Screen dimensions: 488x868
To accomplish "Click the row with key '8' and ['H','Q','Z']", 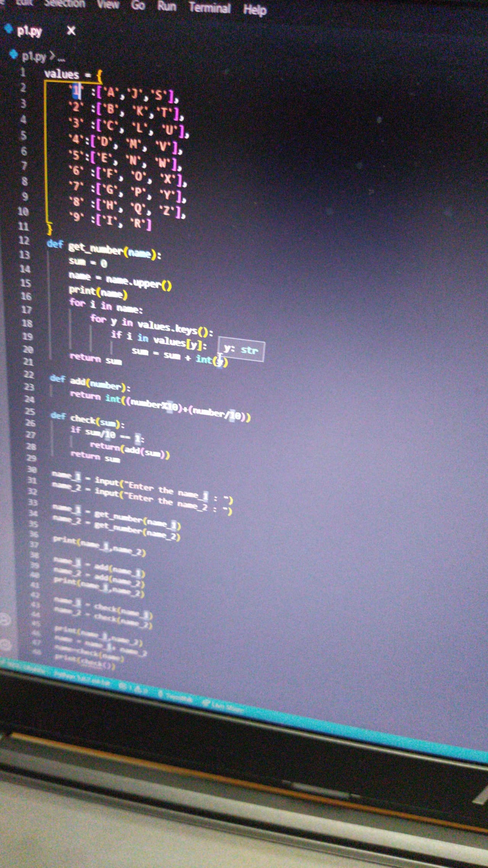I will tap(127, 208).
